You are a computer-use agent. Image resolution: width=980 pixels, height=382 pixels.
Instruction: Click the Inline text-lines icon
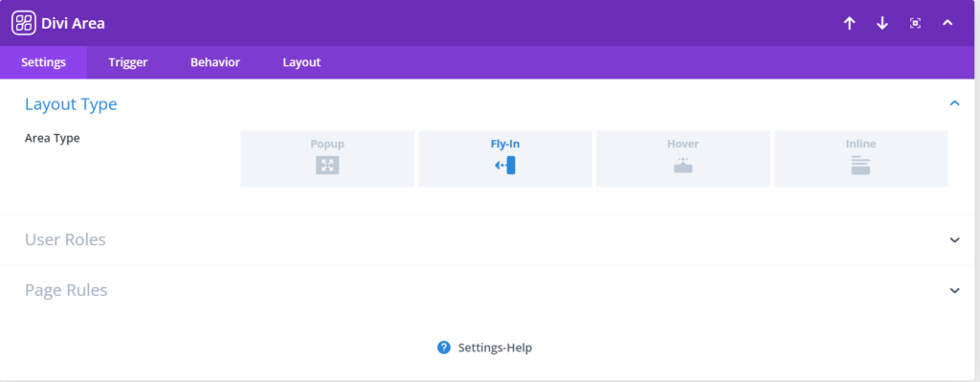(x=860, y=165)
